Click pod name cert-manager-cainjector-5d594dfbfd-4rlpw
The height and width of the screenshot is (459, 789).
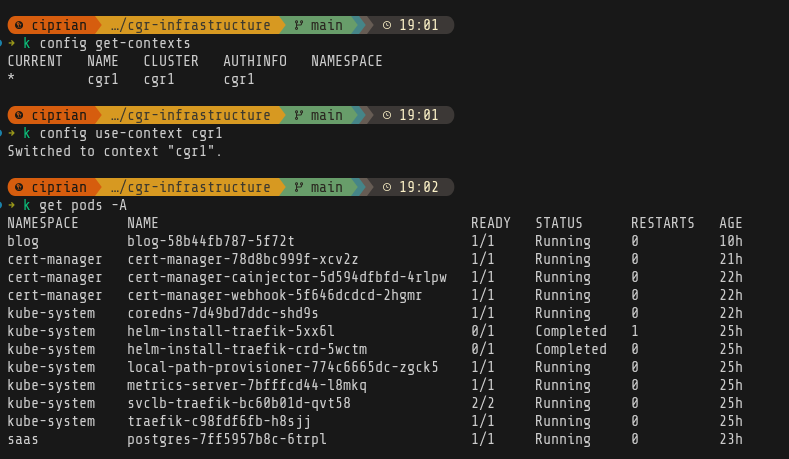(287, 278)
